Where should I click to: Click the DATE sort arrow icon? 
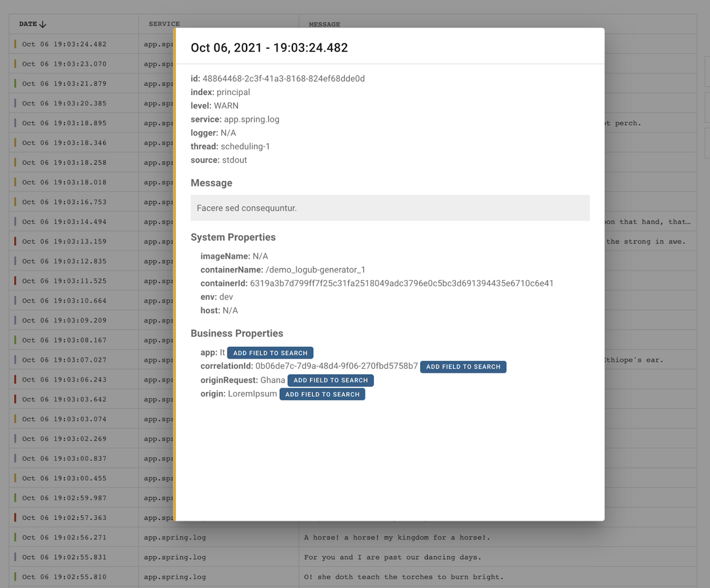tap(43, 24)
